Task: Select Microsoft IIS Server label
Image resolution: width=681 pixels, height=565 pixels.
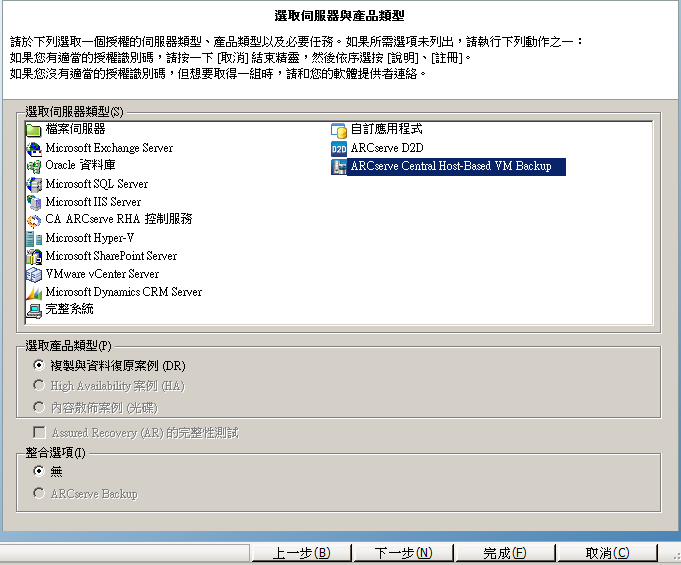Action: click(93, 202)
